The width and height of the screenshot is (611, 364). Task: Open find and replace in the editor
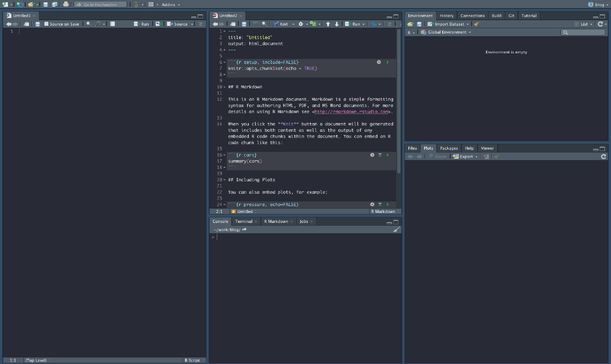264,24
